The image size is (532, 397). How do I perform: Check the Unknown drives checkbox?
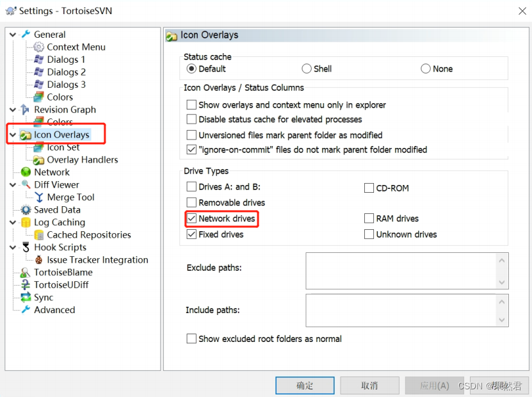[369, 234]
